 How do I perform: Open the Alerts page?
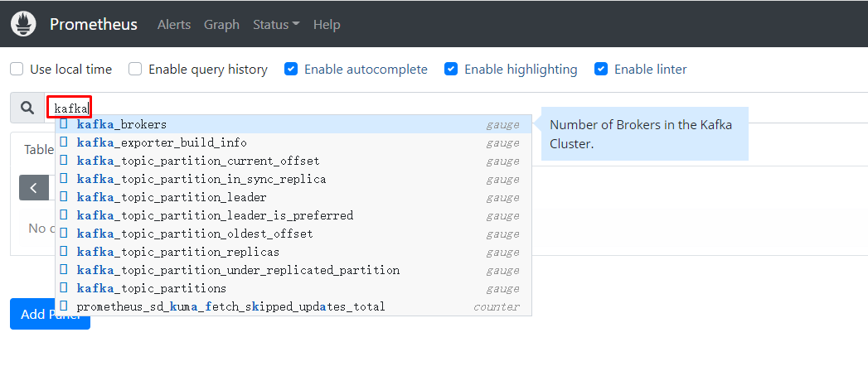174,24
